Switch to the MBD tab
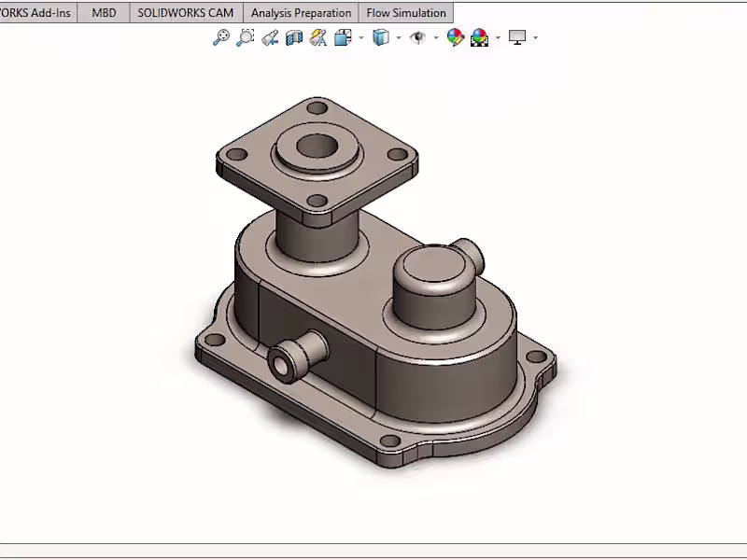 coord(104,12)
